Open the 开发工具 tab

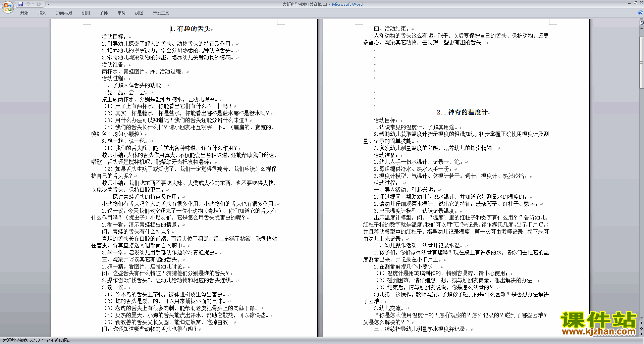(x=161, y=13)
